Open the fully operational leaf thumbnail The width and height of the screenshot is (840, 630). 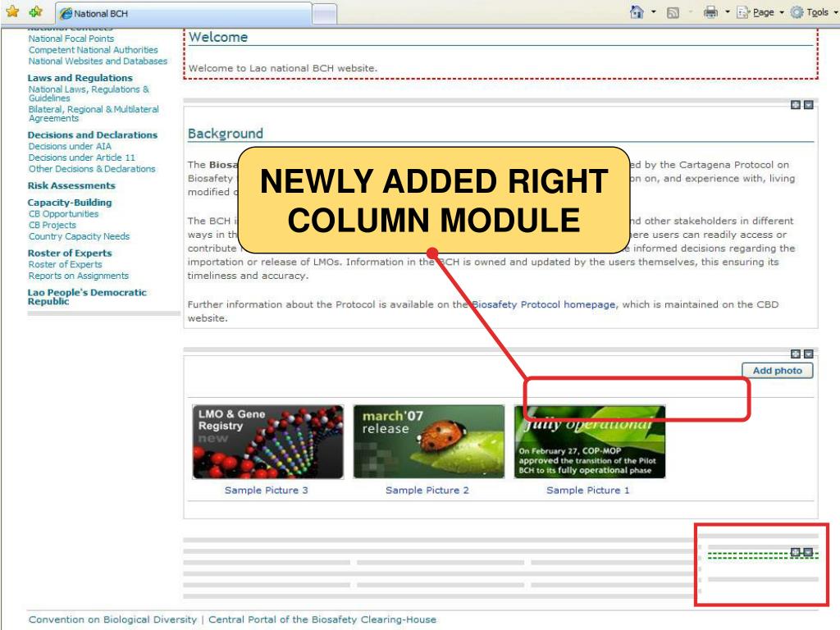pyautogui.click(x=589, y=442)
